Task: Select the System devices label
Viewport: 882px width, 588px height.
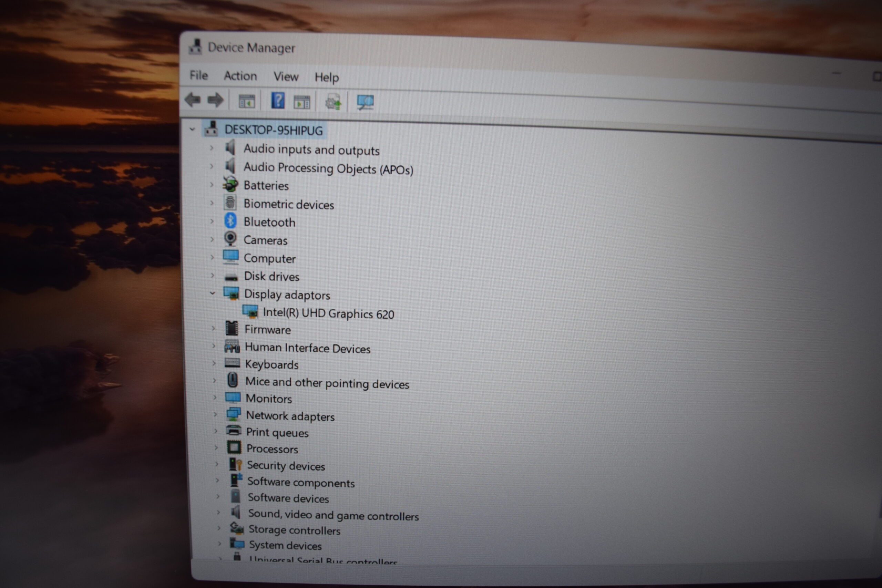Action: click(x=285, y=545)
